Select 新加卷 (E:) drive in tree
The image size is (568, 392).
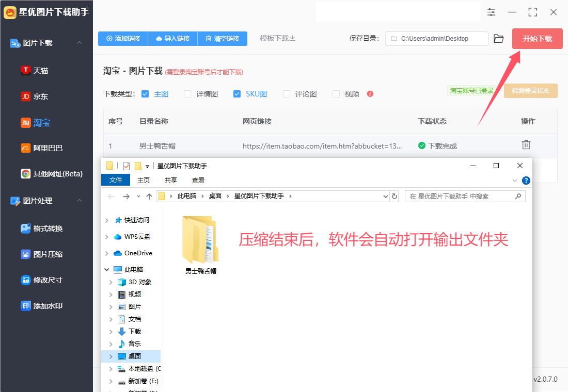point(138,381)
